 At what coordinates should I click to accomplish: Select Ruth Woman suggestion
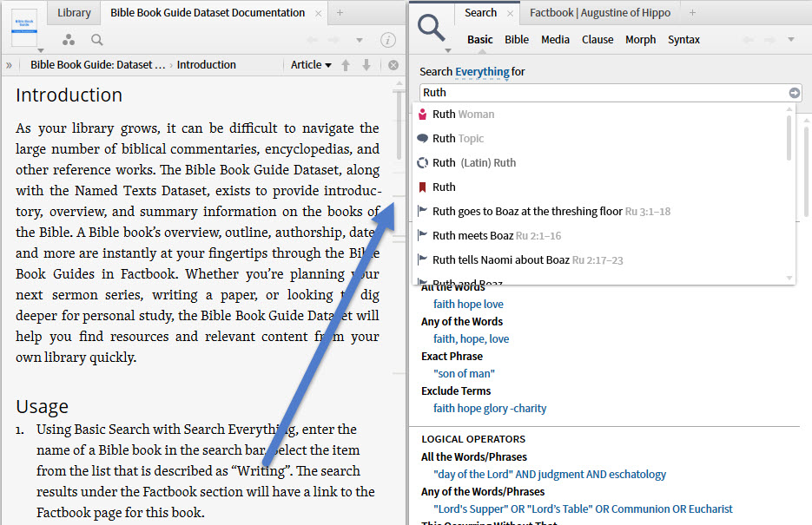pos(601,115)
